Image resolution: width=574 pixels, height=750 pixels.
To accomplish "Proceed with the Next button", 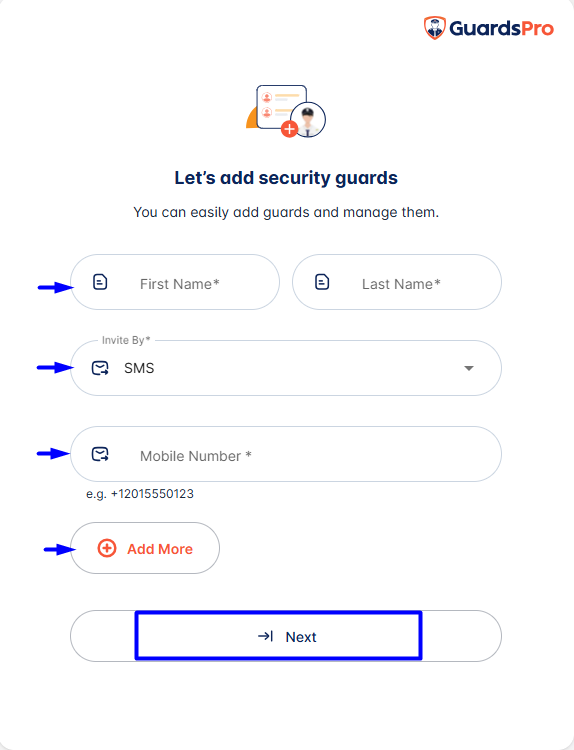I will 286,636.
